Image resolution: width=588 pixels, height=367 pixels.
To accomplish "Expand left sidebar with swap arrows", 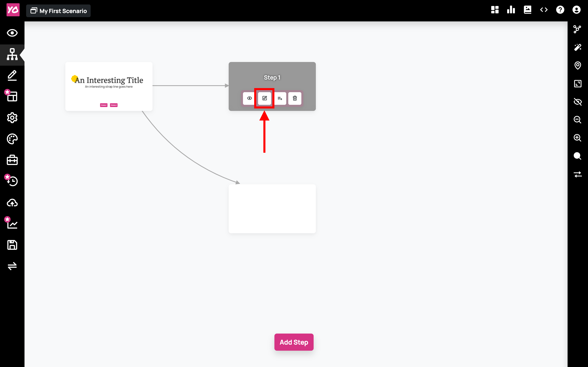I will click(x=12, y=266).
